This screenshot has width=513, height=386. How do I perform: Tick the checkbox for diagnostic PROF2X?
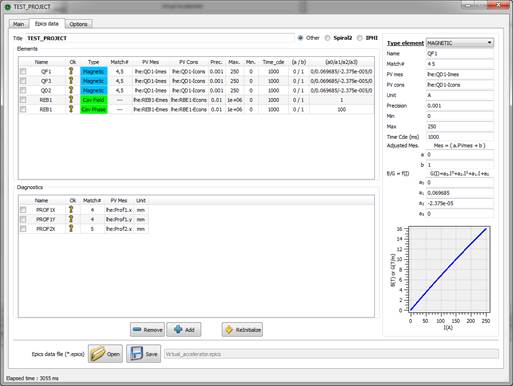tap(23, 229)
